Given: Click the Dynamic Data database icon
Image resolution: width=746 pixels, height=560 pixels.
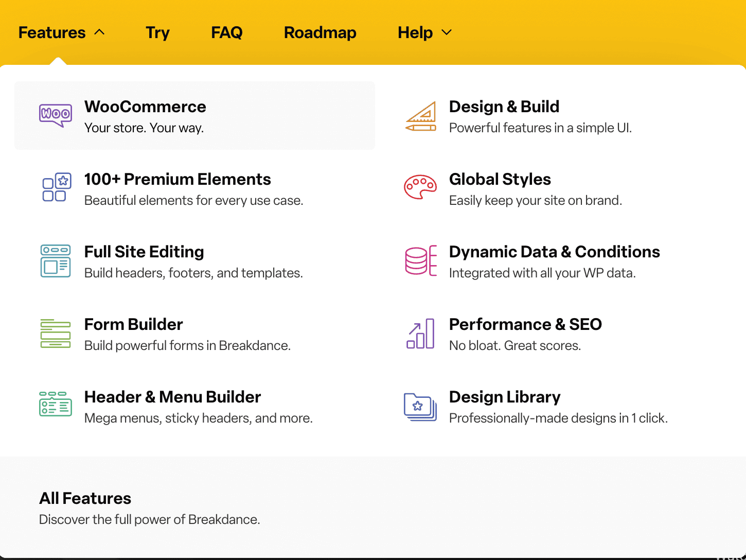Looking at the screenshot, I should coord(420,260).
